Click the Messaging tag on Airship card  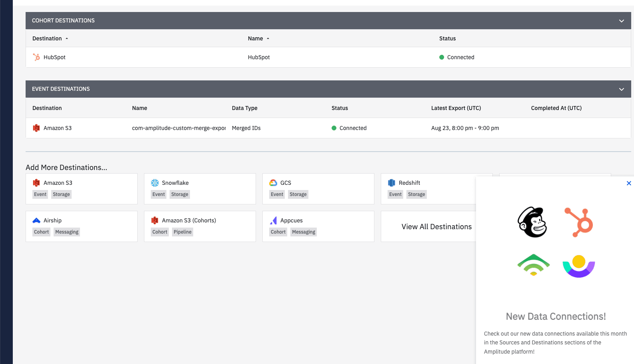67,232
